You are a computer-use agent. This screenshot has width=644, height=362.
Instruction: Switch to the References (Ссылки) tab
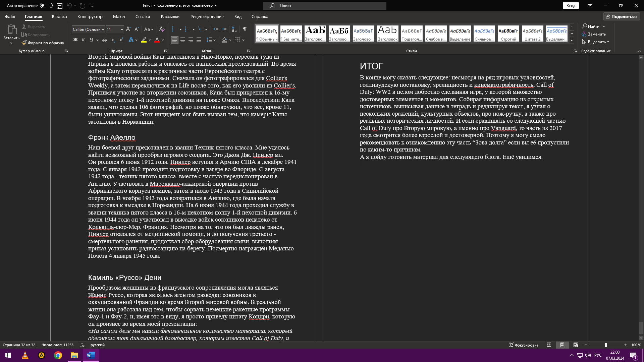coord(143,16)
